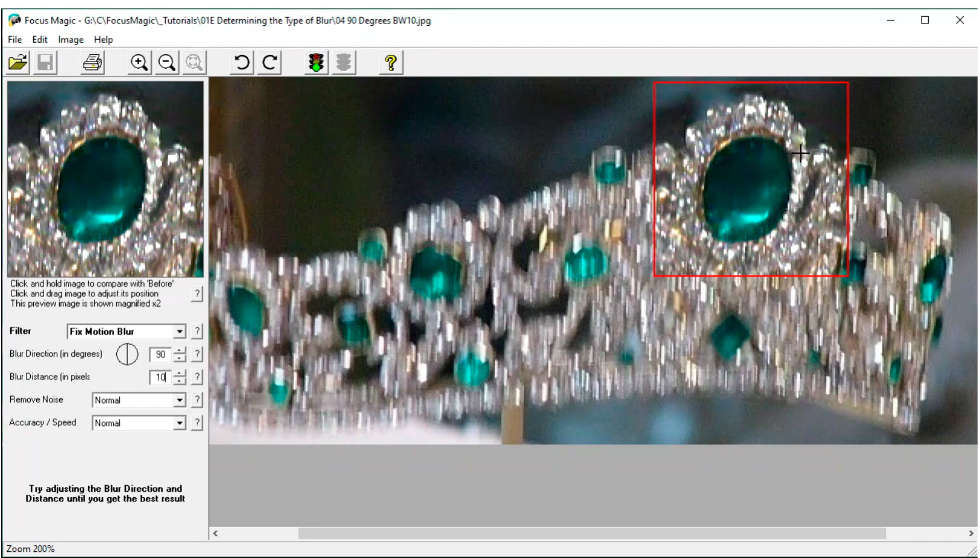Open the Accuracy / Speed dropdown
The width and height of the screenshot is (980, 558).
(x=180, y=423)
